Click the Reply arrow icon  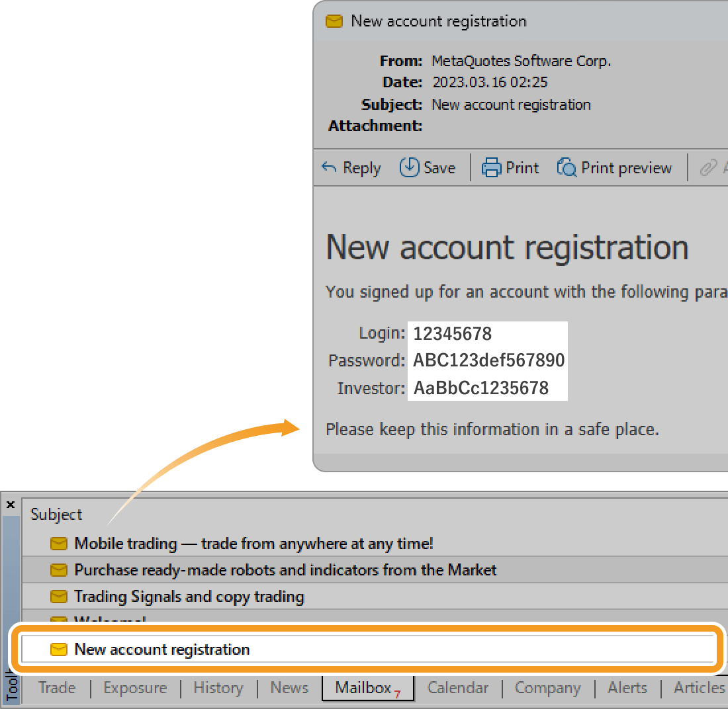pos(329,167)
